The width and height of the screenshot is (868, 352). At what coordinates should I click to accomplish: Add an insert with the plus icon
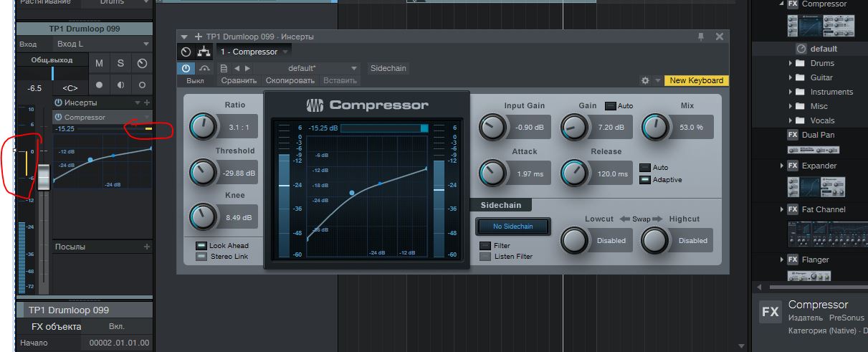coord(147,103)
